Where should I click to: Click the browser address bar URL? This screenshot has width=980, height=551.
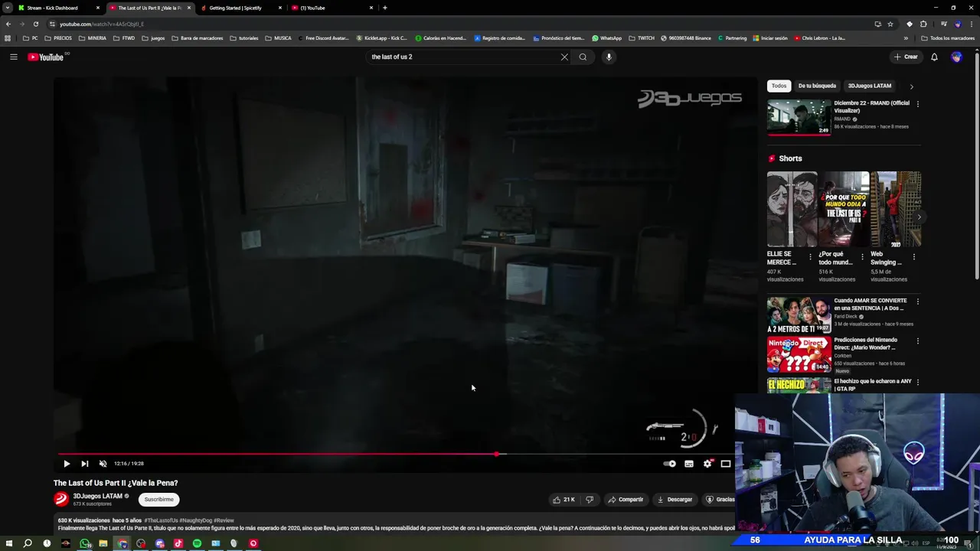point(102,24)
